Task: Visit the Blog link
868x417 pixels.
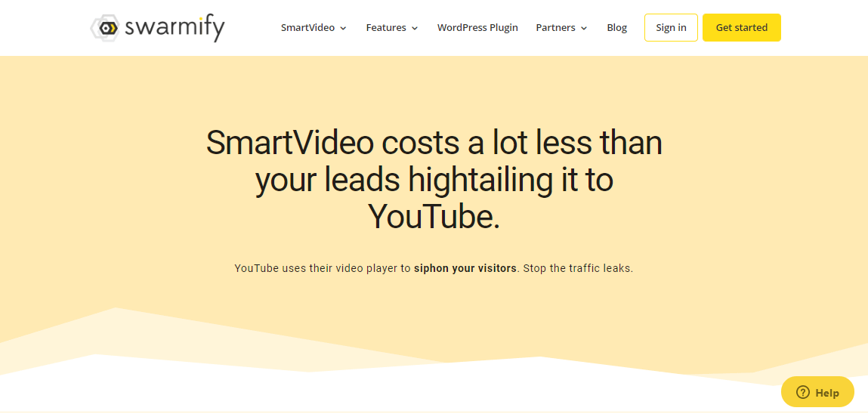Action: [616, 28]
